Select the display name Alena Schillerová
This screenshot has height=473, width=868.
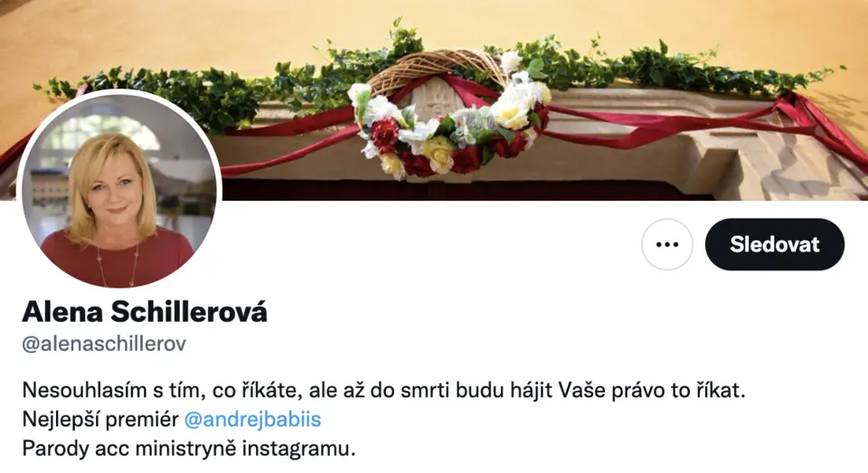click(145, 311)
